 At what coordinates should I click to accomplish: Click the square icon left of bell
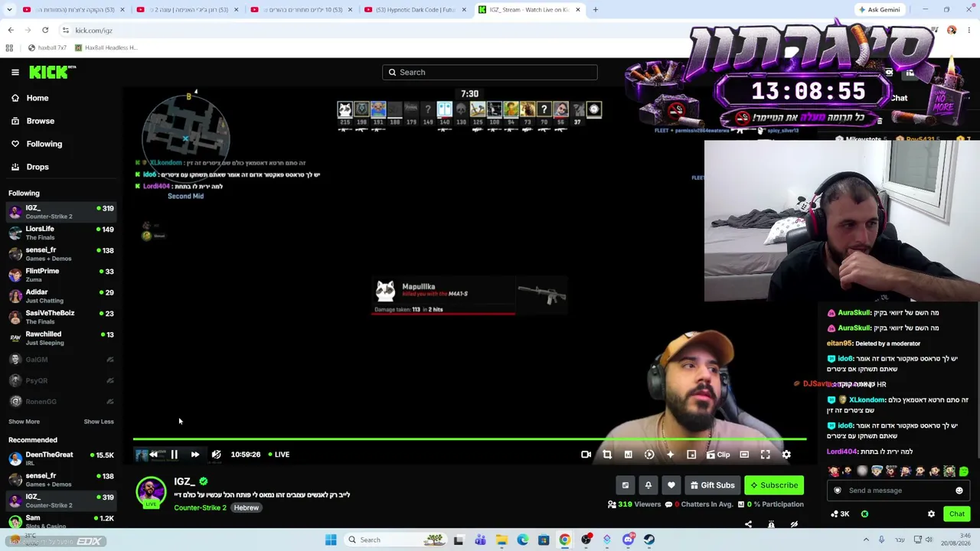[626, 485]
